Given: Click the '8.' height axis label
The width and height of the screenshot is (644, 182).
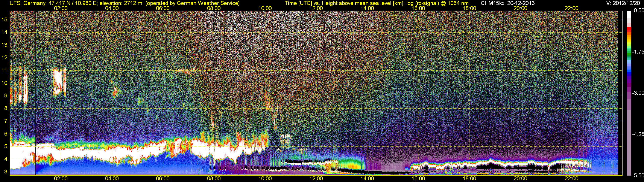Looking at the screenshot, I should [x=6, y=109].
